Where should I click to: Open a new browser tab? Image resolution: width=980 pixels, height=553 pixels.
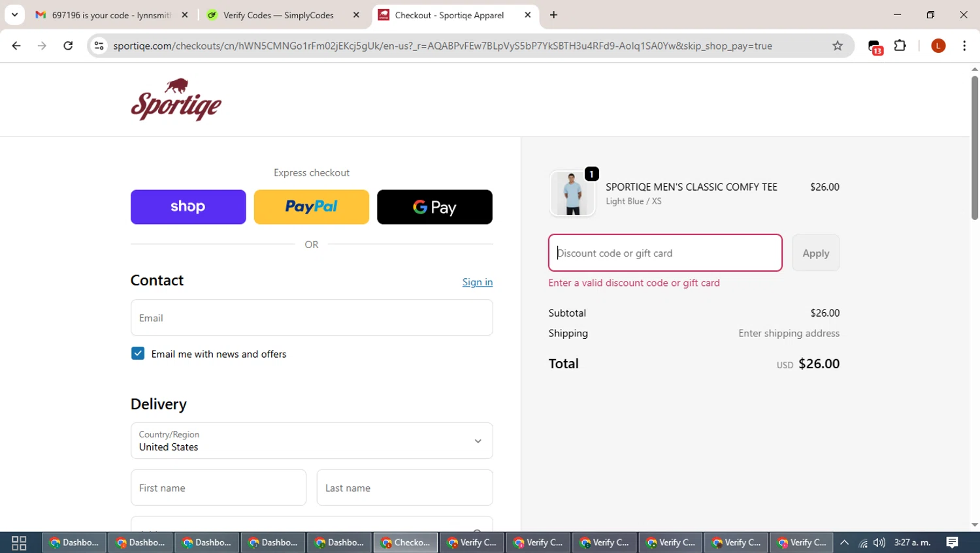pos(554,15)
